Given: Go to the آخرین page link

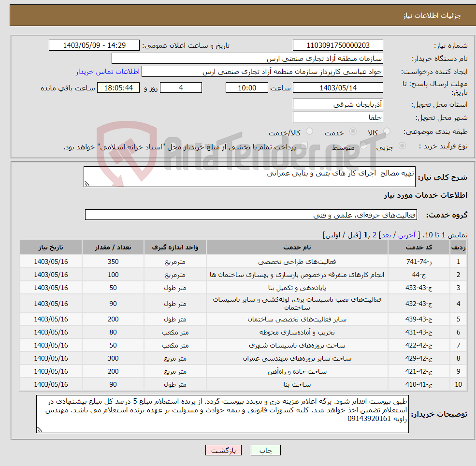Looking at the screenshot, I should [x=406, y=235].
